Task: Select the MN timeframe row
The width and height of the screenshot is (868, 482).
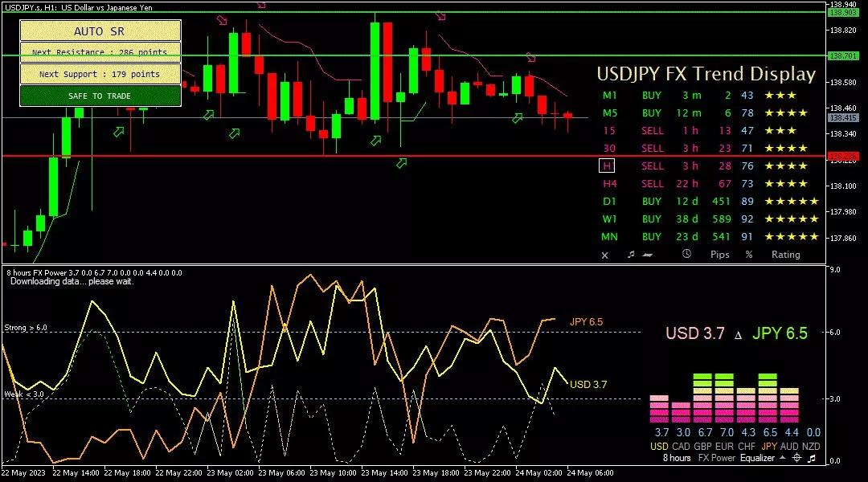Action: coord(710,237)
